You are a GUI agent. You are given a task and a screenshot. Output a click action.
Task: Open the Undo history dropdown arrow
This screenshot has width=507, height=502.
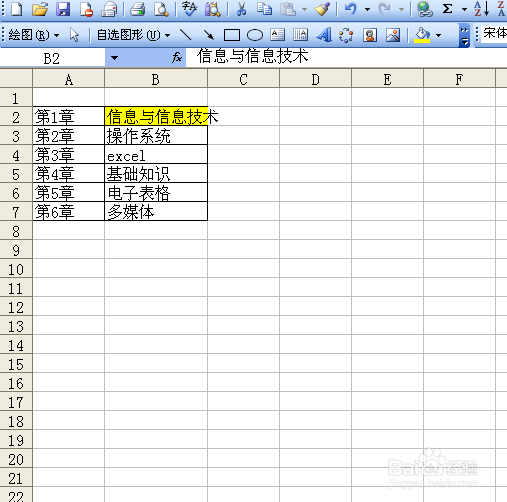click(367, 9)
